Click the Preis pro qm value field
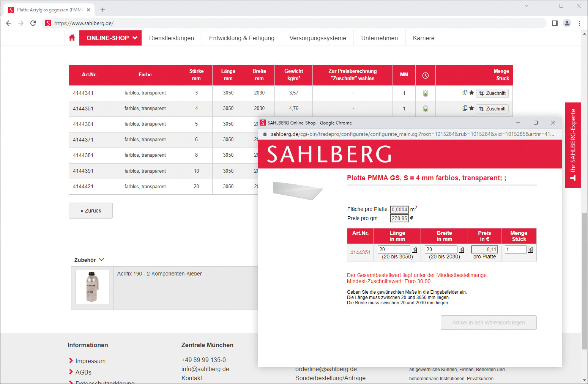 [399, 218]
